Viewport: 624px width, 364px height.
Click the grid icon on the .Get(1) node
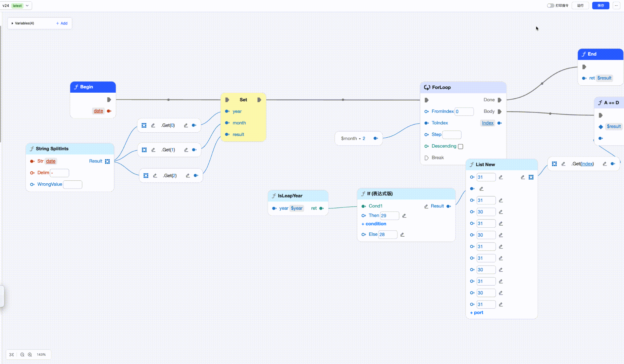(144, 150)
